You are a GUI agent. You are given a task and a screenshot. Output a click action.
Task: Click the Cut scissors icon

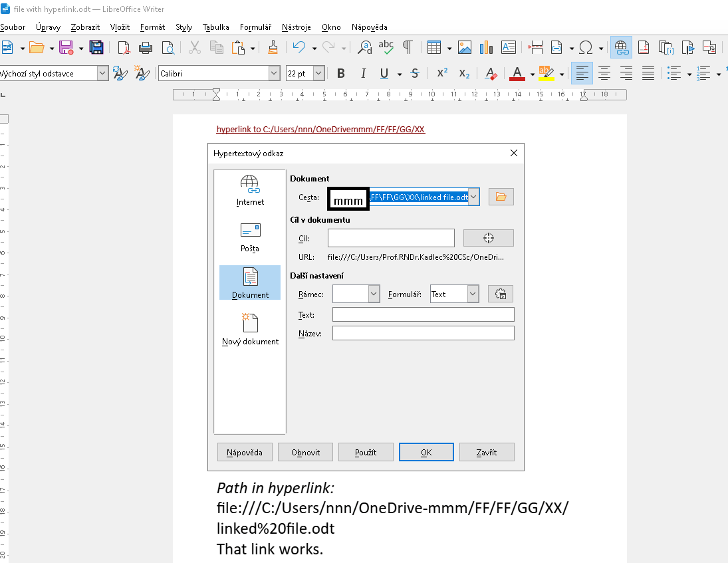coord(195,47)
